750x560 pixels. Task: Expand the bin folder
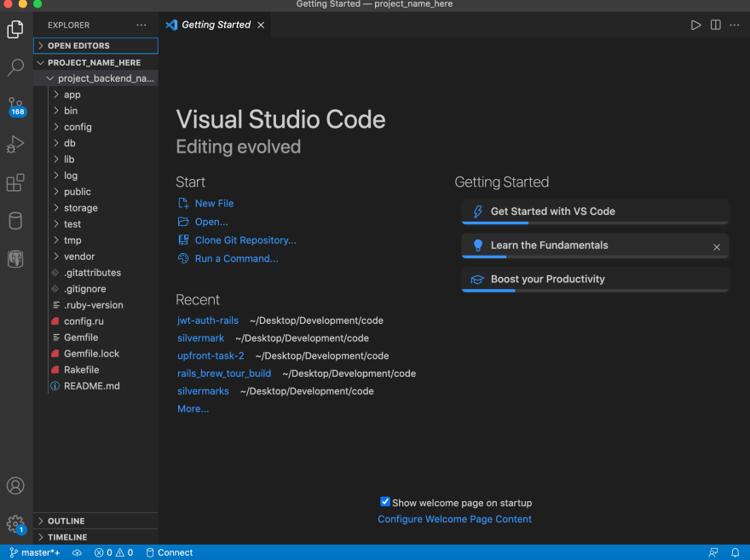[x=95, y=111]
